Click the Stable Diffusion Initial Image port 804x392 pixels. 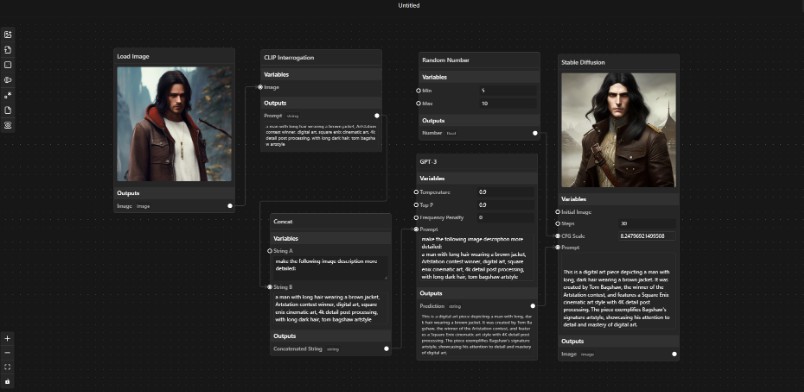pos(557,211)
